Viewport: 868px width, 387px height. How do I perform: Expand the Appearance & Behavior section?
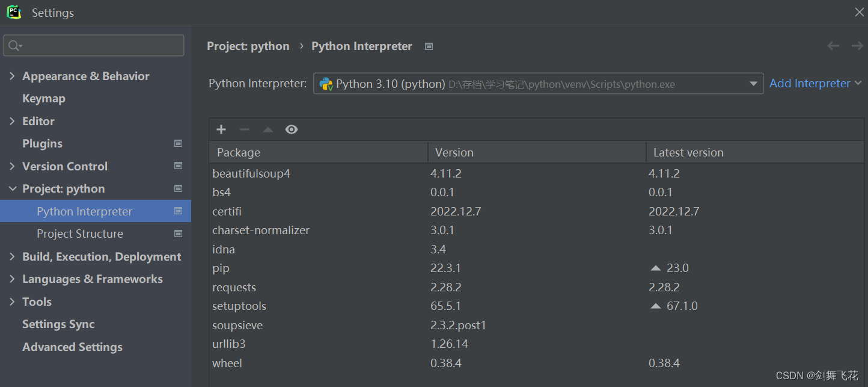[x=12, y=76]
